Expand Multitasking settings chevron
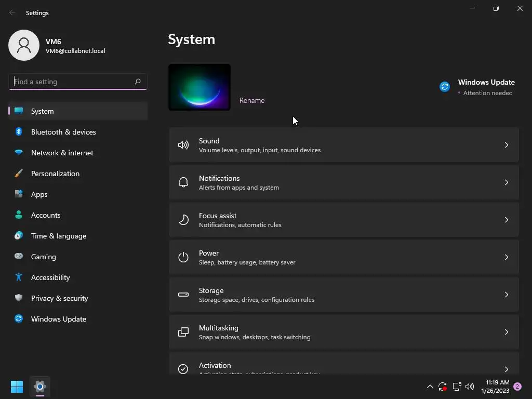This screenshot has height=399, width=532. [506, 332]
